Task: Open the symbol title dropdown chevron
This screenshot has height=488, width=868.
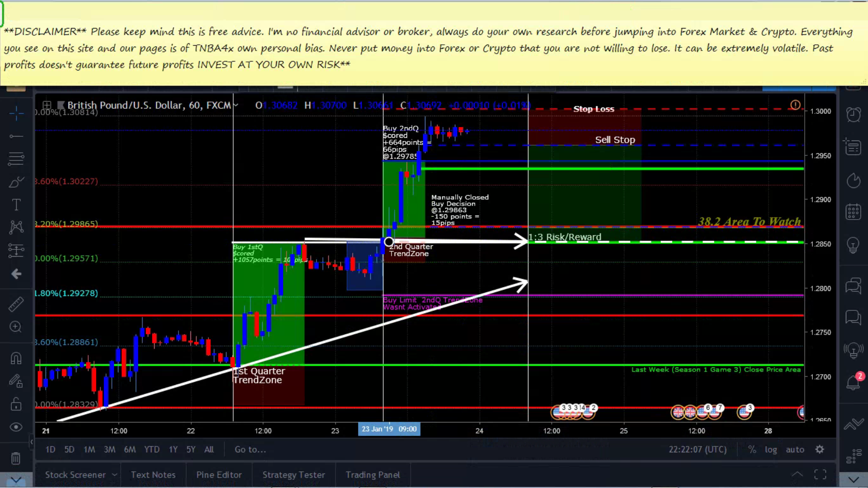Action: coord(236,105)
